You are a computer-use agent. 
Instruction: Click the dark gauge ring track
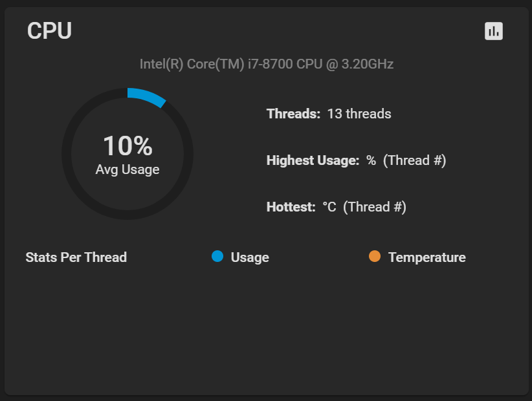tap(67, 153)
